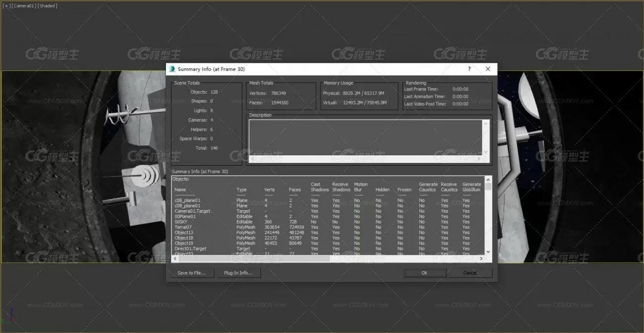Click the Description box scroll-right arrow
This screenshot has height=333, width=644.
(x=479, y=159)
